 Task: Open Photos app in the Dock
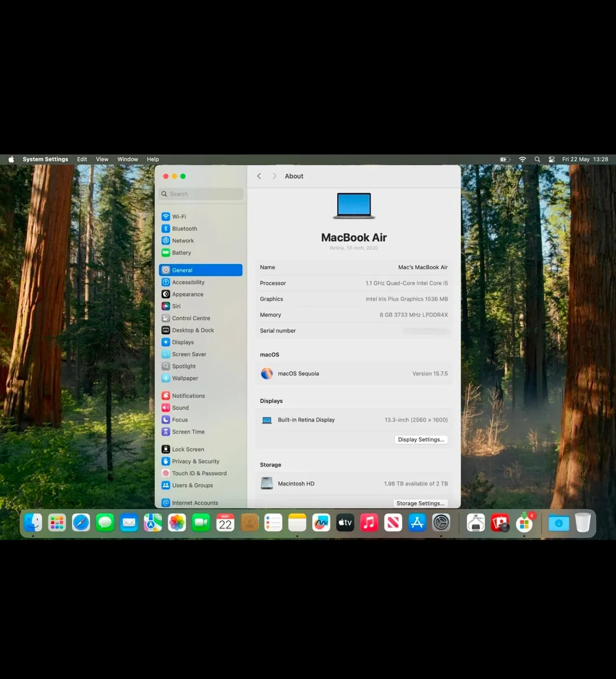point(177,522)
